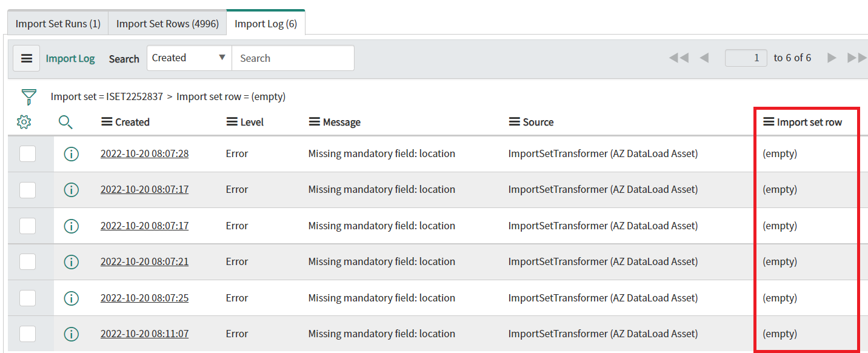
Task: Open the info icon on the 08:07:25 row
Action: pyautogui.click(x=72, y=298)
